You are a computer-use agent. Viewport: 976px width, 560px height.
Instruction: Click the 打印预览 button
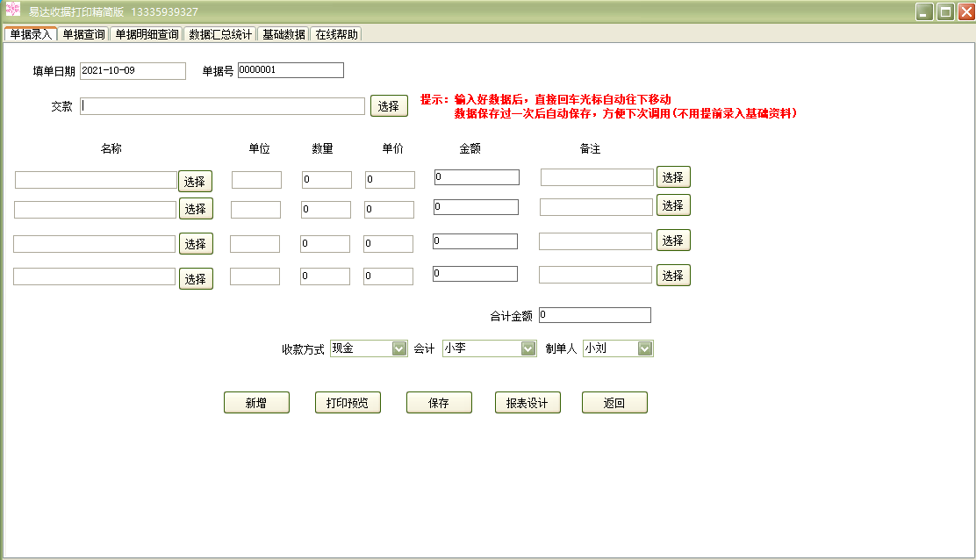[348, 403]
